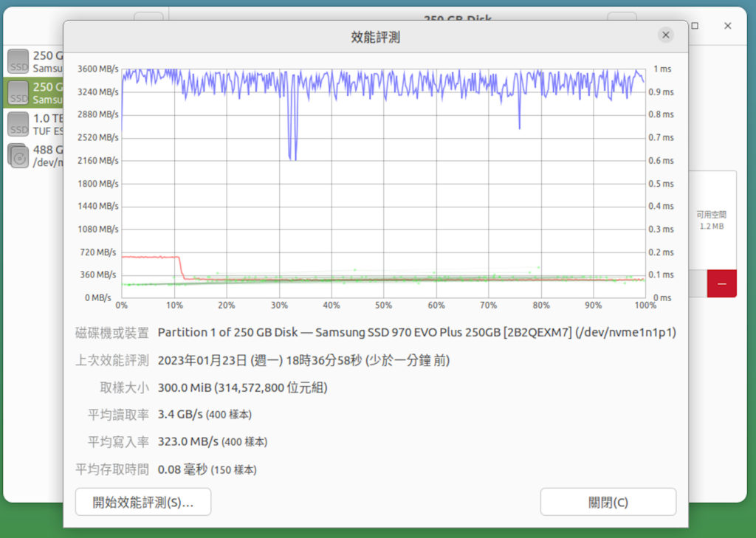Screen dimensions: 756x538
Task: Click the 取樣大小 label
Action: [x=124, y=387]
